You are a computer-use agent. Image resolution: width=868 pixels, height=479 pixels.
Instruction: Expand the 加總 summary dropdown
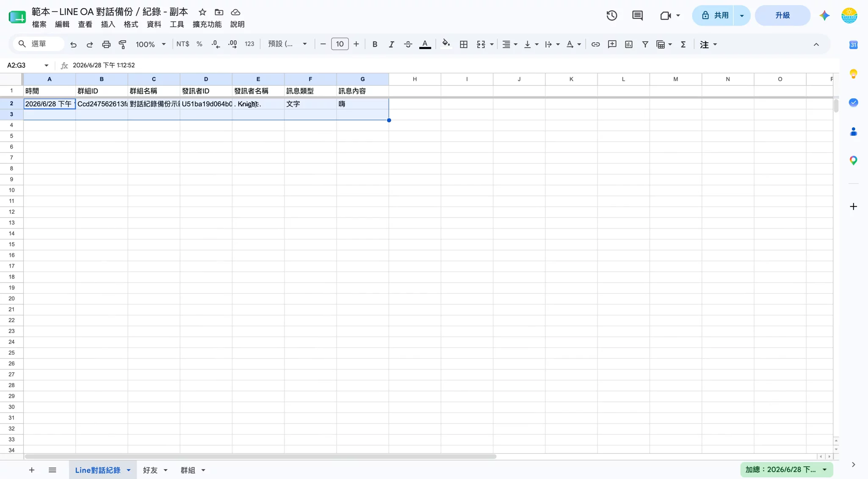coord(824,470)
